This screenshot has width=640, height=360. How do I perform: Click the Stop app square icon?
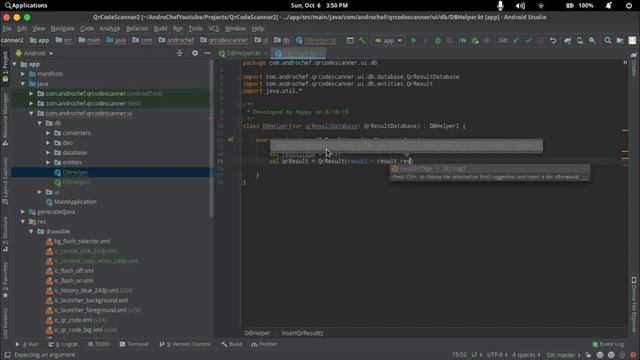(x=487, y=40)
